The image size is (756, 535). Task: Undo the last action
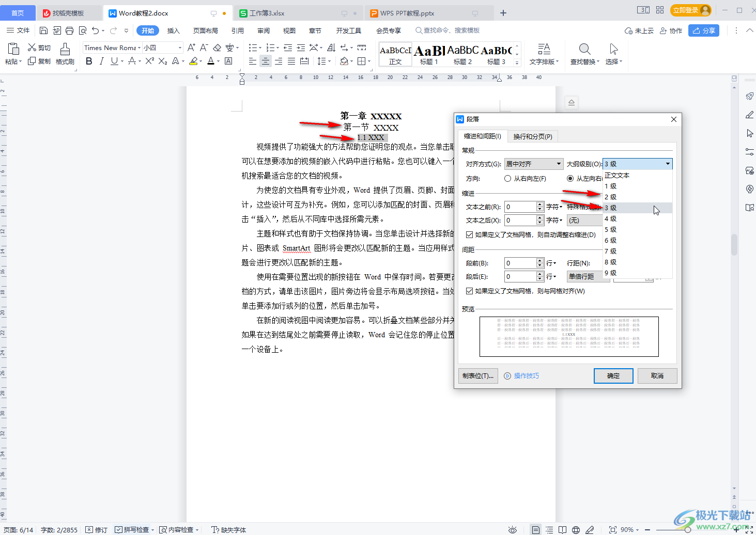click(95, 30)
